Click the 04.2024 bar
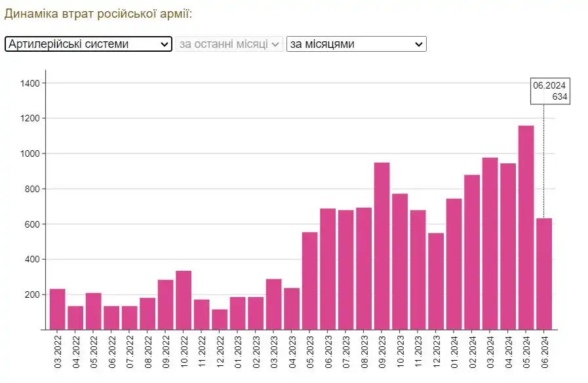Screen dimensions: 588x383 pyautogui.click(x=508, y=246)
